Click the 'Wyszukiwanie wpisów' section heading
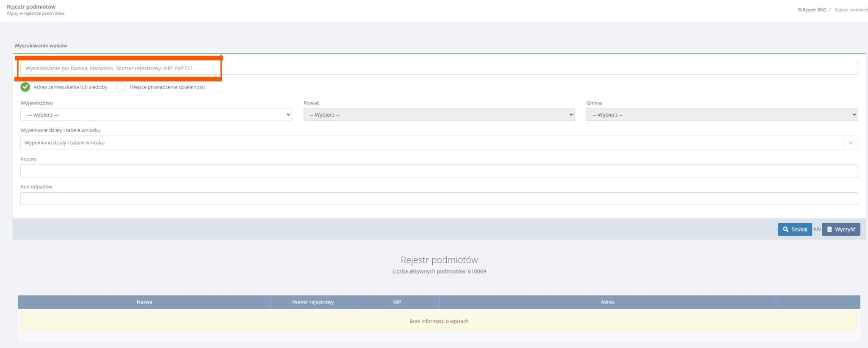Image resolution: width=868 pixels, height=348 pixels. [41, 46]
